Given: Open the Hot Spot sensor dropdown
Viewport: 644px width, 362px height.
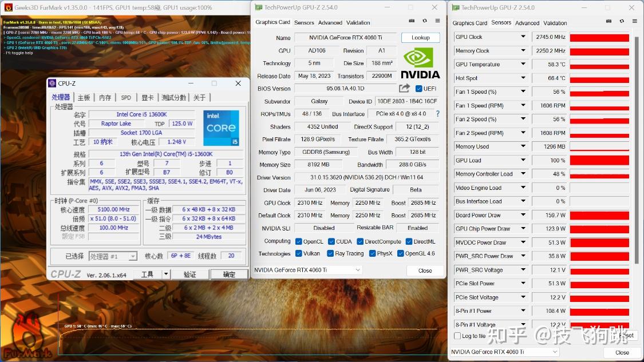Looking at the screenshot, I should click(x=523, y=78).
